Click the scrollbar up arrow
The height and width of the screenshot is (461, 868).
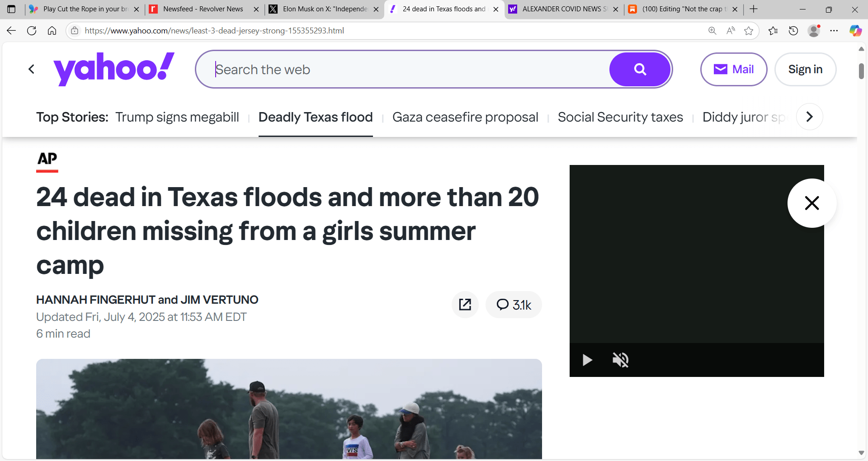click(x=861, y=49)
